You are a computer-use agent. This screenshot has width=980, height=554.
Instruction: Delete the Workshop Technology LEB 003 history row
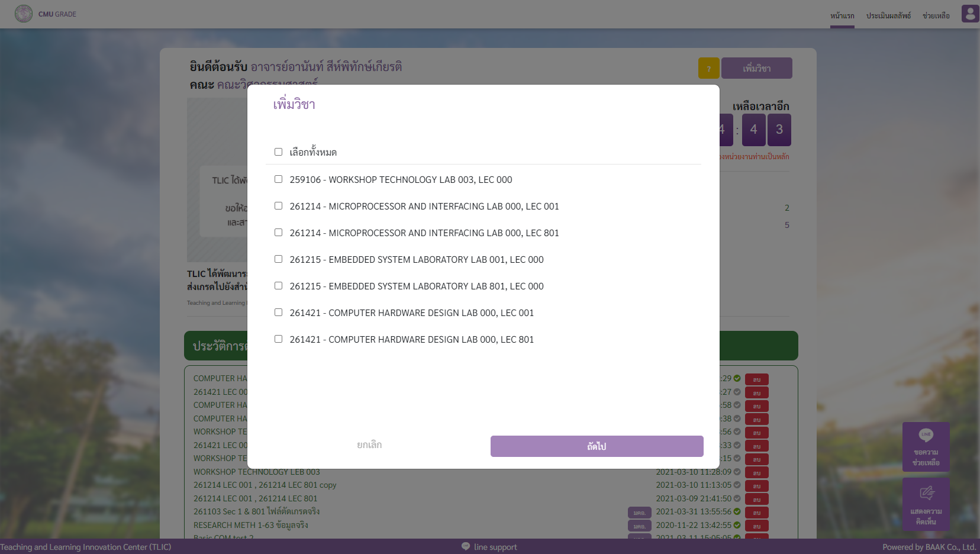tap(756, 473)
